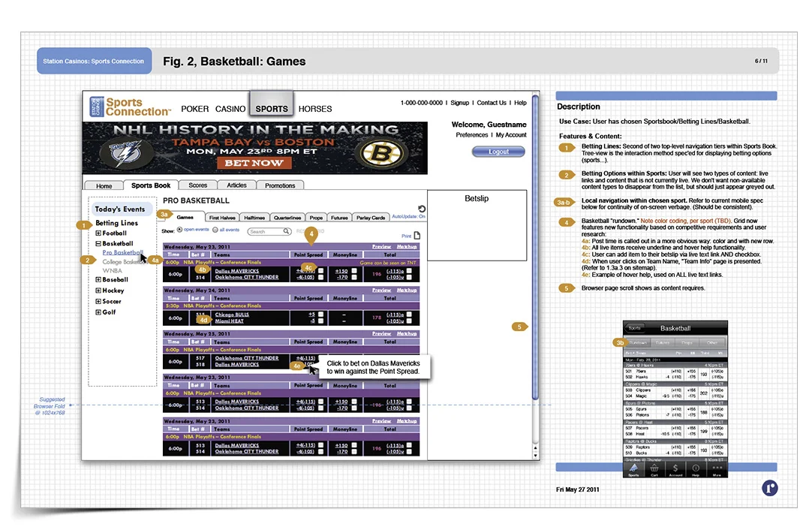
Task: Expand the Soccer tree node
Action: point(98,301)
